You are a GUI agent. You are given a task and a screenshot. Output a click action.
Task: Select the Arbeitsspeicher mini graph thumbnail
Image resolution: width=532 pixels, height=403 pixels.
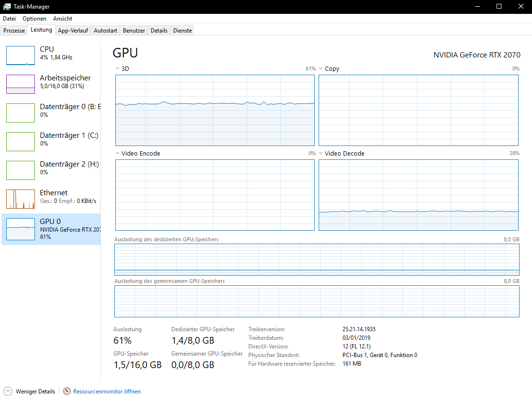[21, 84]
